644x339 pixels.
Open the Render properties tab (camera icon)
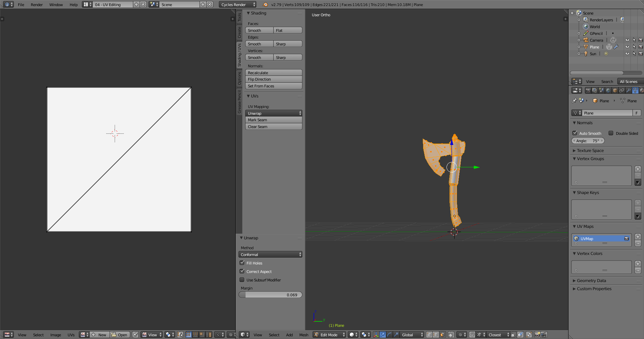[588, 90]
